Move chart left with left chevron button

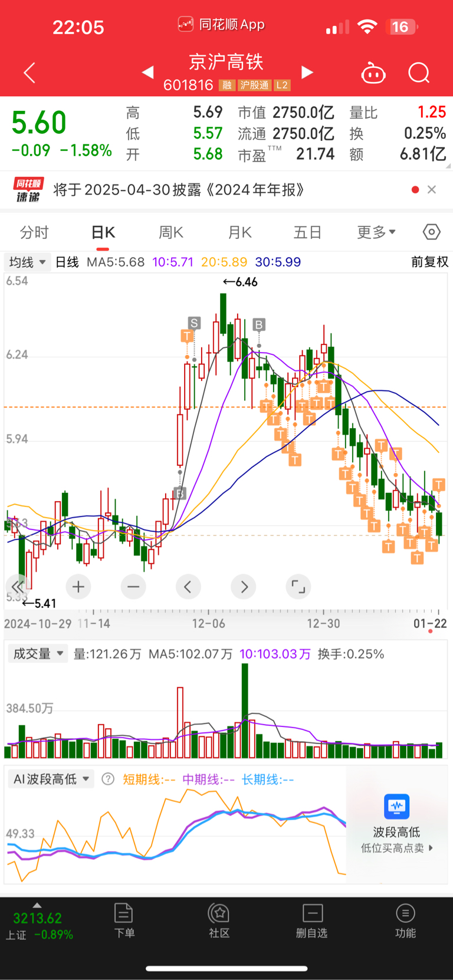[188, 587]
